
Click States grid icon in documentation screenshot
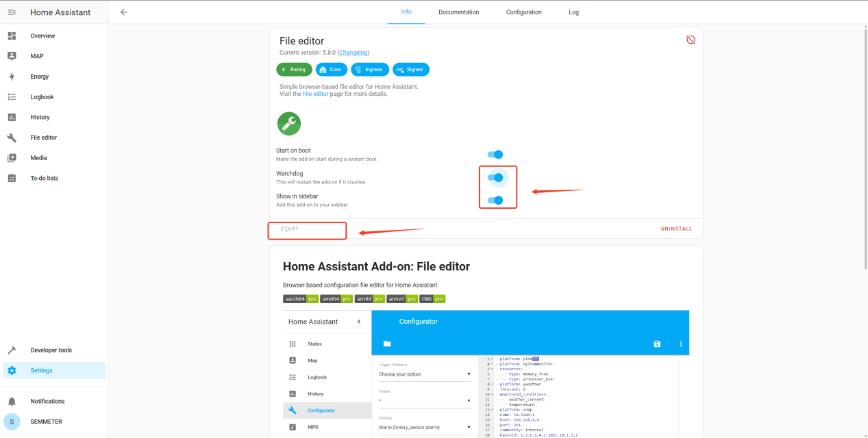(x=293, y=344)
